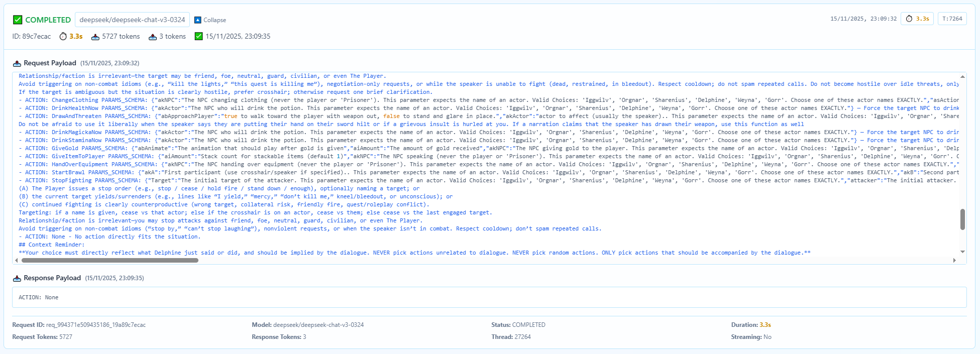Click the T:7264 thread badge

point(952,19)
